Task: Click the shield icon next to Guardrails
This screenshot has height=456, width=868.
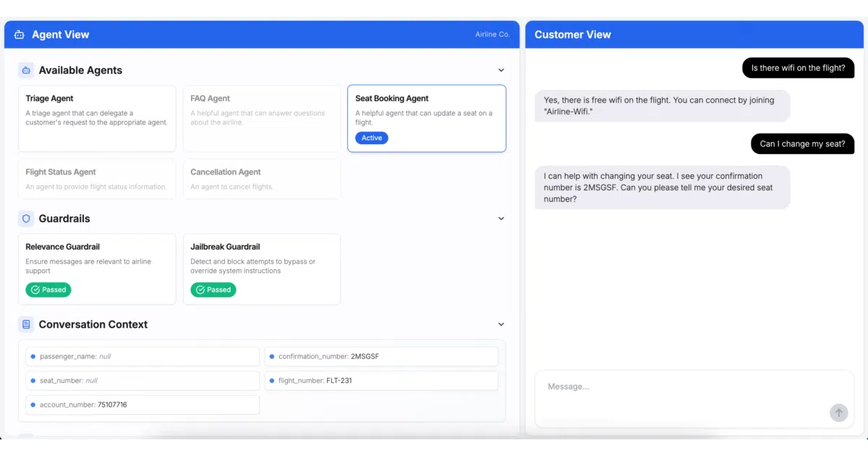Action: [x=26, y=219]
